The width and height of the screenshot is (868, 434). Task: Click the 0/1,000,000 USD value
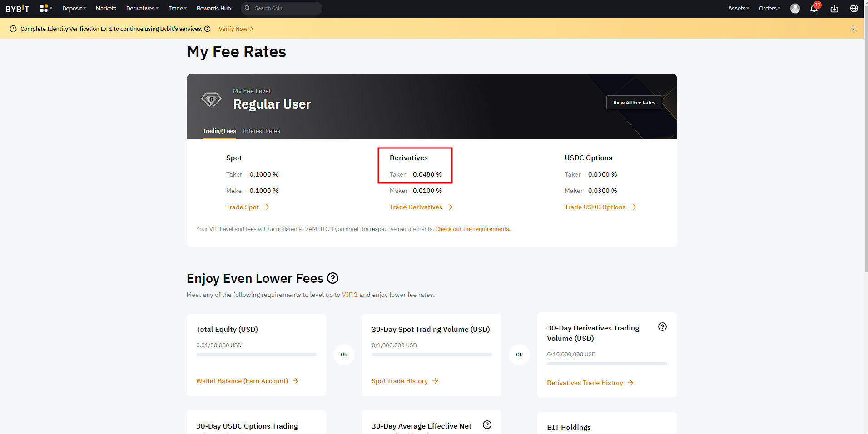point(394,345)
